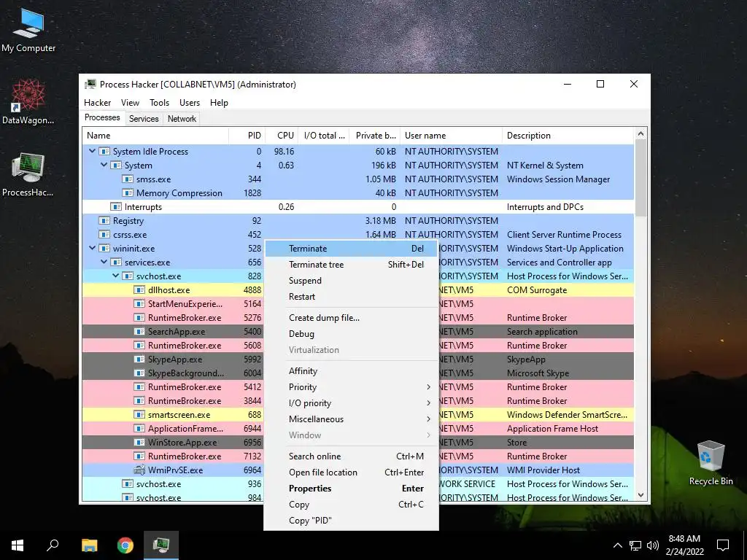Collapse the System process node
Screen dimensions: 747x560
tap(104, 165)
